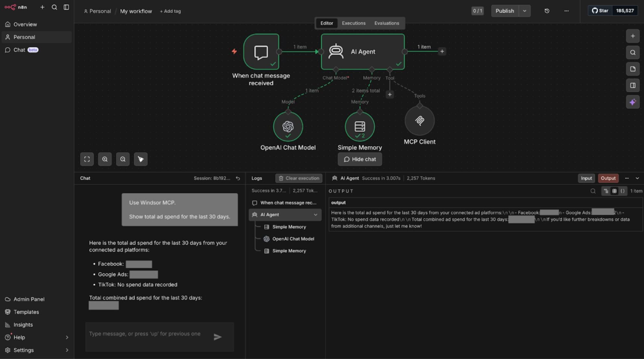Expand Settings submenu arrow
Viewport: 644px width, 359px height.
point(67,350)
